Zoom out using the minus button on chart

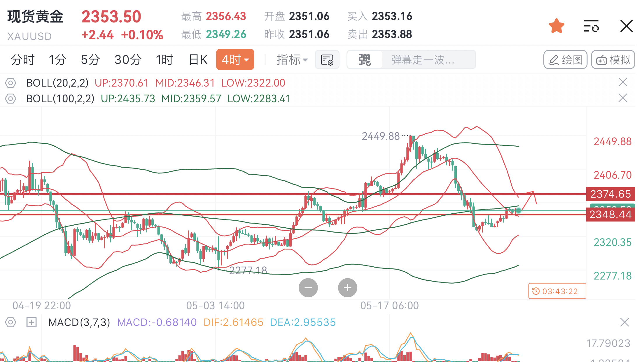point(308,288)
